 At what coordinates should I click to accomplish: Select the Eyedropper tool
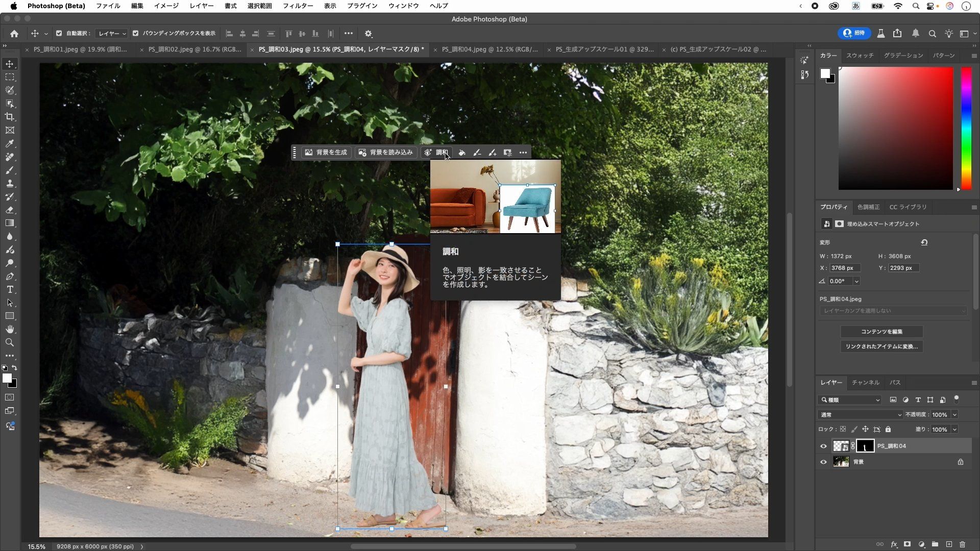(10, 143)
